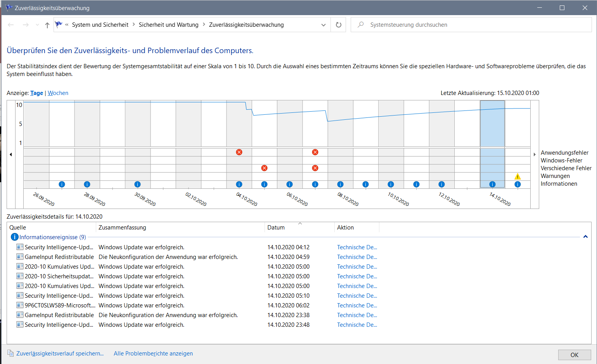
Task: Open the Sicherheit und Wartung breadcrumb
Action: (168, 25)
